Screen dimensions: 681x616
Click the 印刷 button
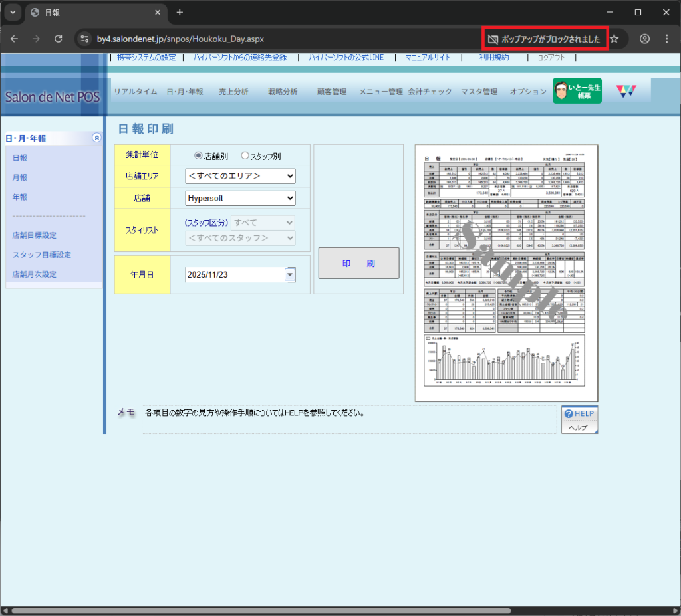(x=358, y=263)
